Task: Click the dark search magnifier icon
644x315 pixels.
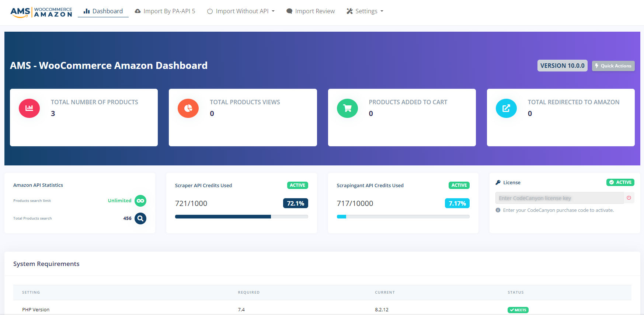Action: [x=140, y=218]
